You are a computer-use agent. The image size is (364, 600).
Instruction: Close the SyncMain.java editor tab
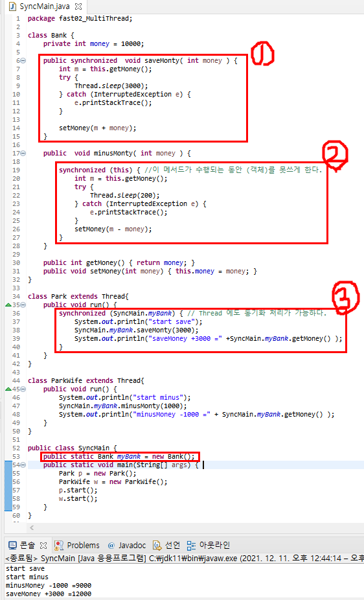click(78, 6)
